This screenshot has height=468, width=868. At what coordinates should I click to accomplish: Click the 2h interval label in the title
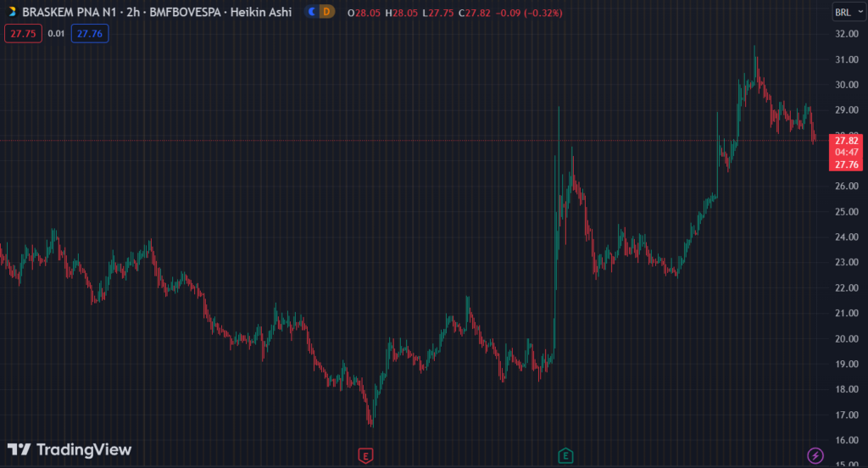(133, 12)
